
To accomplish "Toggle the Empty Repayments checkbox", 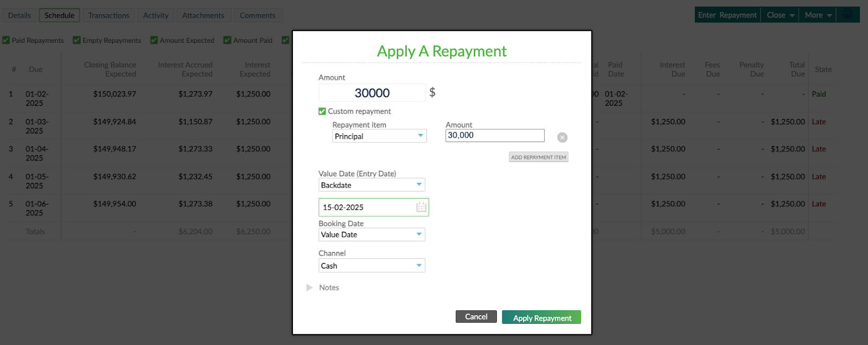I will [x=77, y=40].
